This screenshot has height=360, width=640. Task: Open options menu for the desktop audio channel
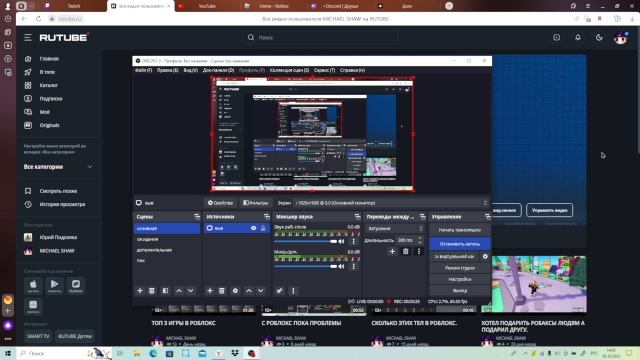[353, 241]
